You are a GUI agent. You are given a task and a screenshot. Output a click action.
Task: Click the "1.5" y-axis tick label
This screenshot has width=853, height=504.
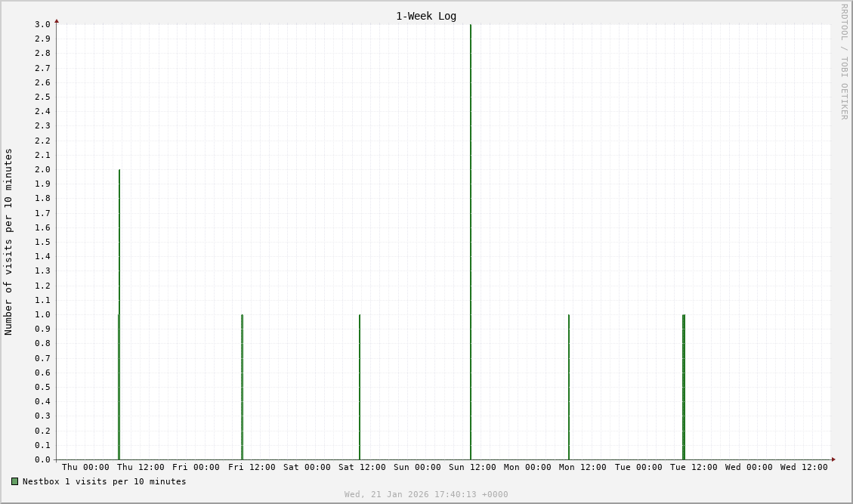42,242
